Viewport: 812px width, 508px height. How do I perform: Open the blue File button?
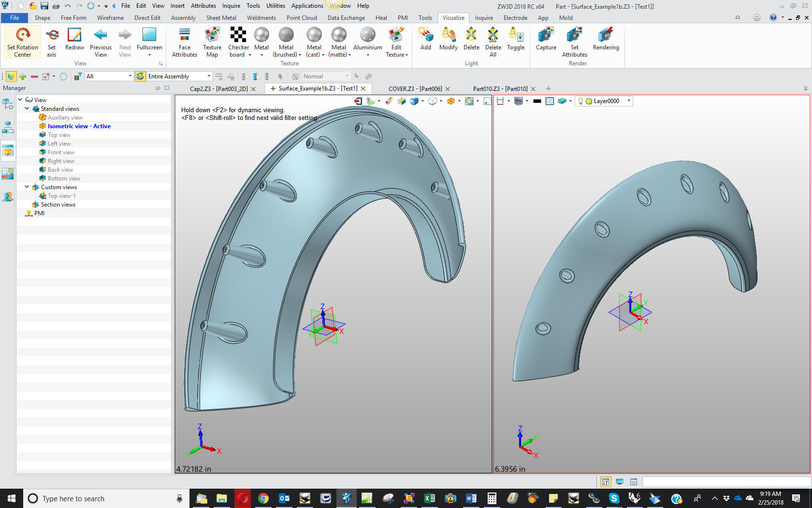pyautogui.click(x=14, y=18)
